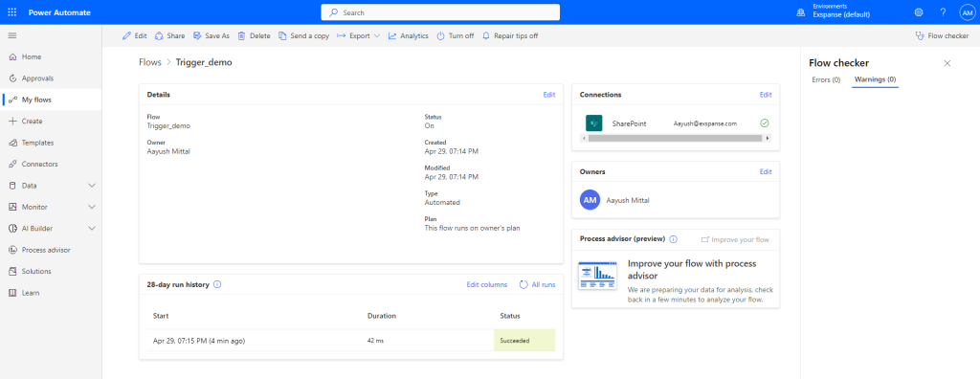
Task: Turn off the flow
Action: coord(455,35)
